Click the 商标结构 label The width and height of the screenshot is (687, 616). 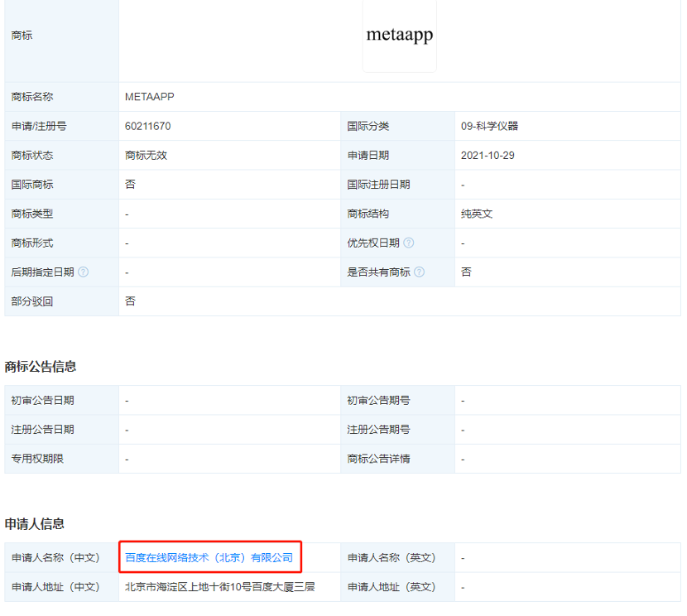pyautogui.click(x=368, y=214)
